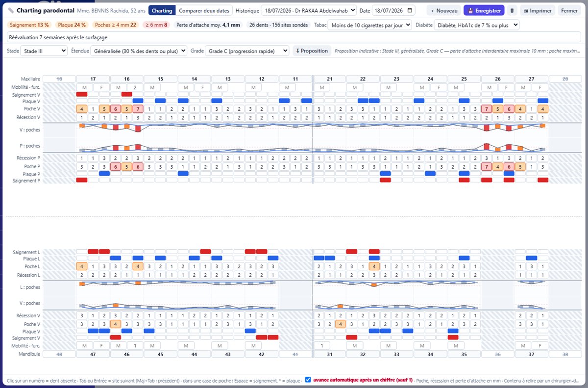Restore absent tooth 28
This screenshot has width=588, height=388.
pyautogui.click(x=565, y=78)
